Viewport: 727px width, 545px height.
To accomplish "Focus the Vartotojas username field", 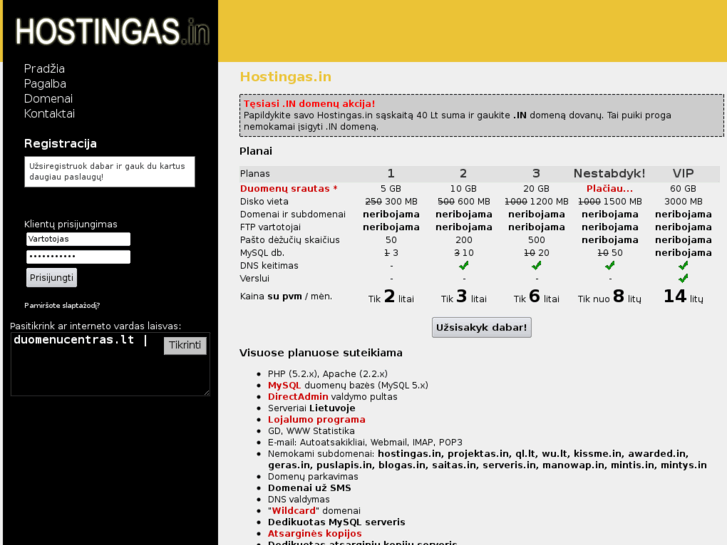I will click(x=78, y=239).
